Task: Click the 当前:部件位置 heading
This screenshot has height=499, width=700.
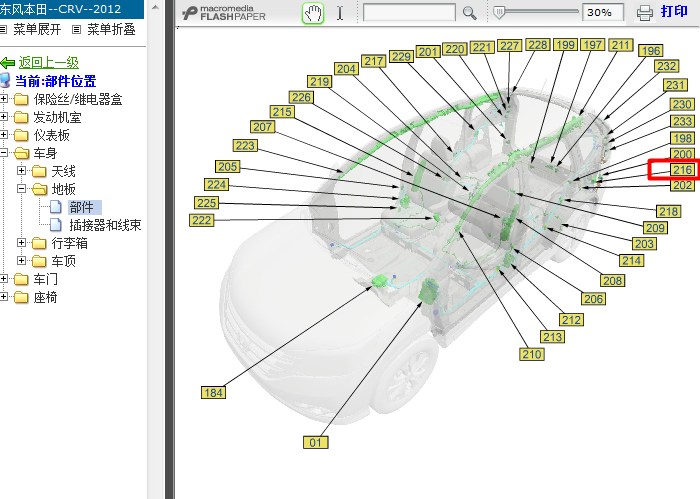Action: 55,81
